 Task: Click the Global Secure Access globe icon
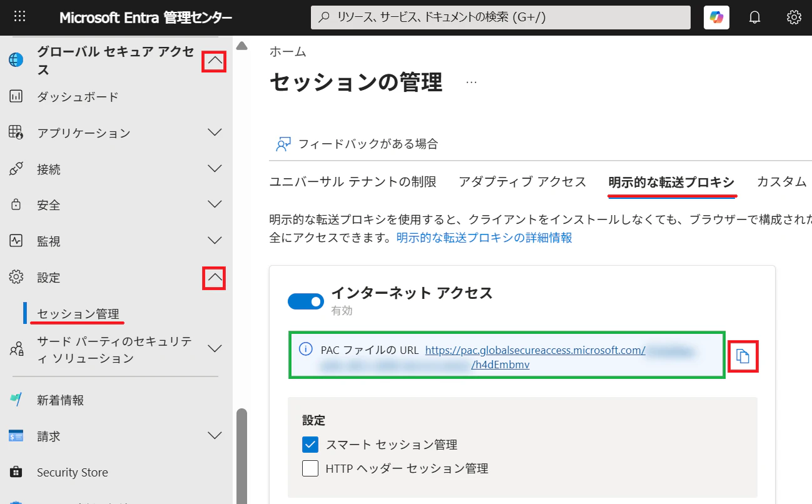coord(16,60)
